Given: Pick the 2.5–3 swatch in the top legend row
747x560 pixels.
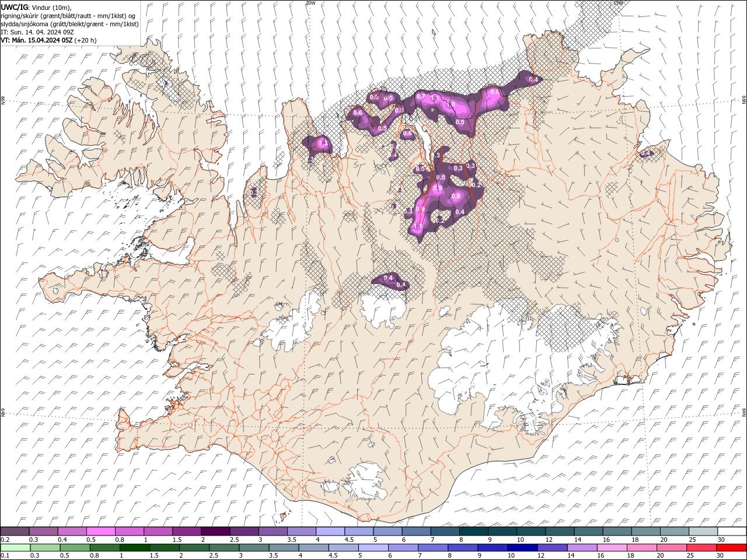Looking at the screenshot, I should 244,531.
